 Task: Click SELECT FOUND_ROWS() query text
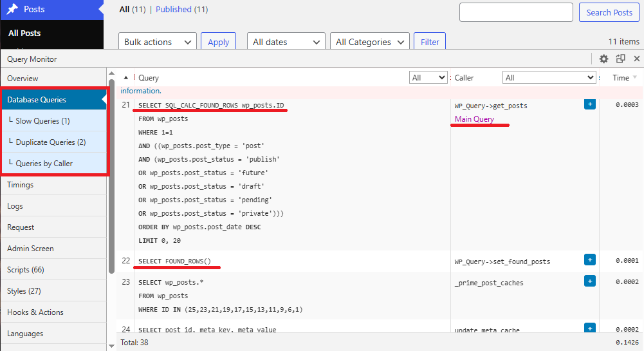pos(174,261)
